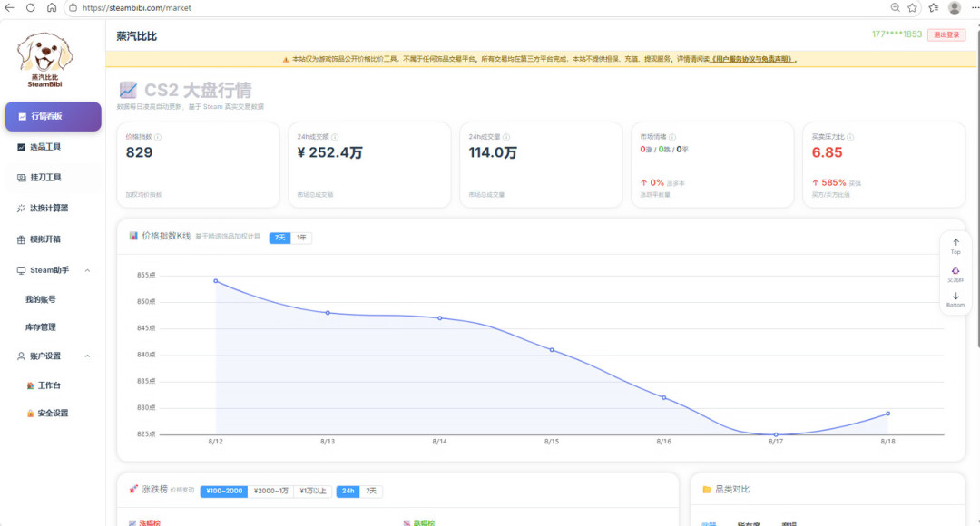This screenshot has width=980, height=526.
Task: Click info icon next to 价格指数
Action: coord(158,137)
